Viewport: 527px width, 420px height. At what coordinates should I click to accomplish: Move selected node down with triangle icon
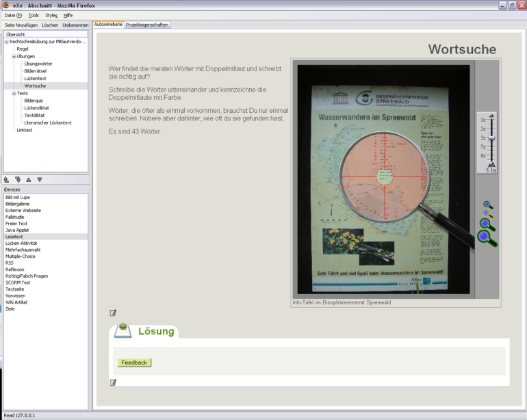(40, 180)
